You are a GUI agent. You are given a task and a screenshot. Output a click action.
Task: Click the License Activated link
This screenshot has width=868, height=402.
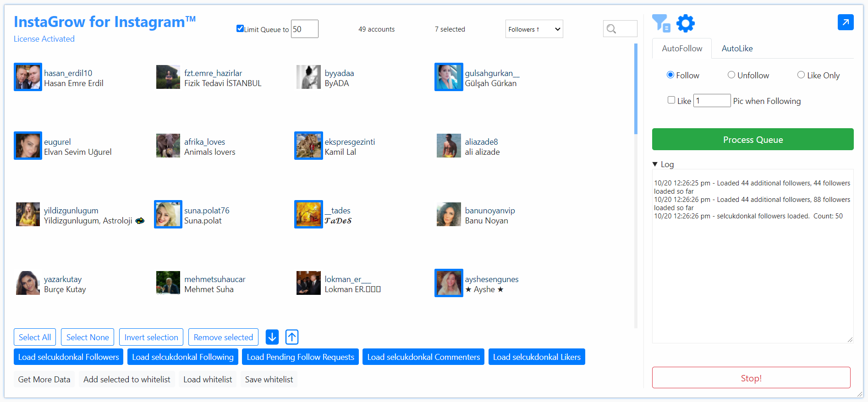pos(44,39)
